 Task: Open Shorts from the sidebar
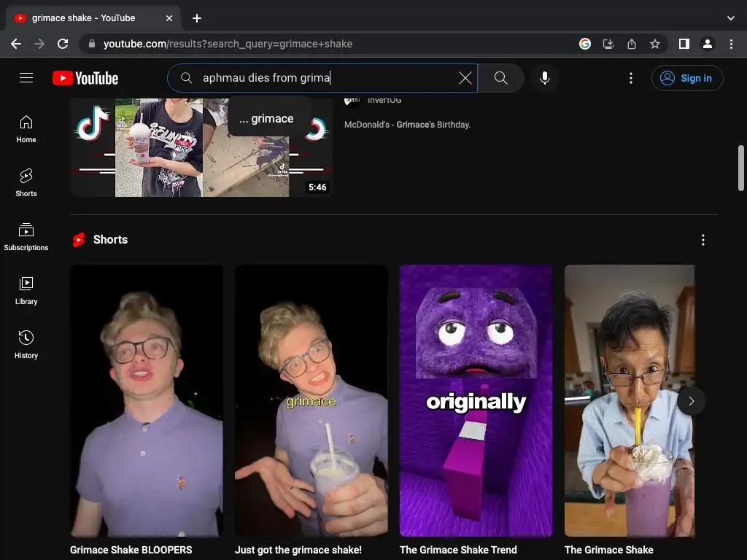coord(26,183)
